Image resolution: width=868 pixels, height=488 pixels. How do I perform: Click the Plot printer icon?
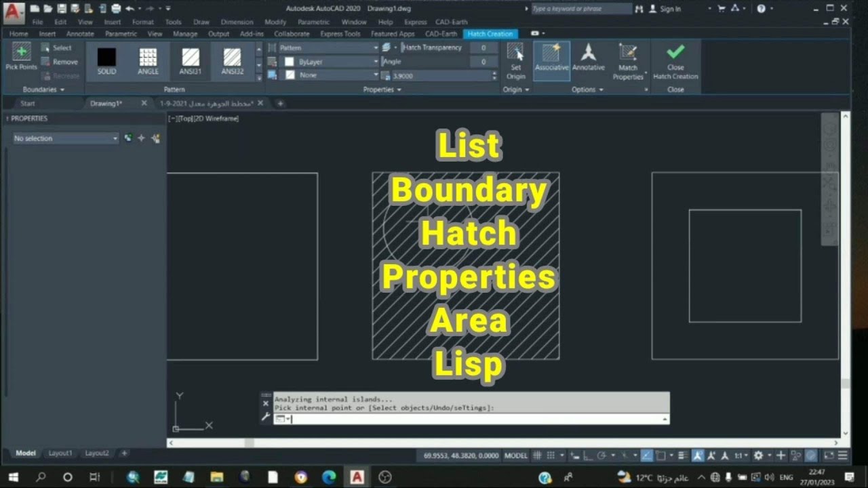[x=116, y=9]
